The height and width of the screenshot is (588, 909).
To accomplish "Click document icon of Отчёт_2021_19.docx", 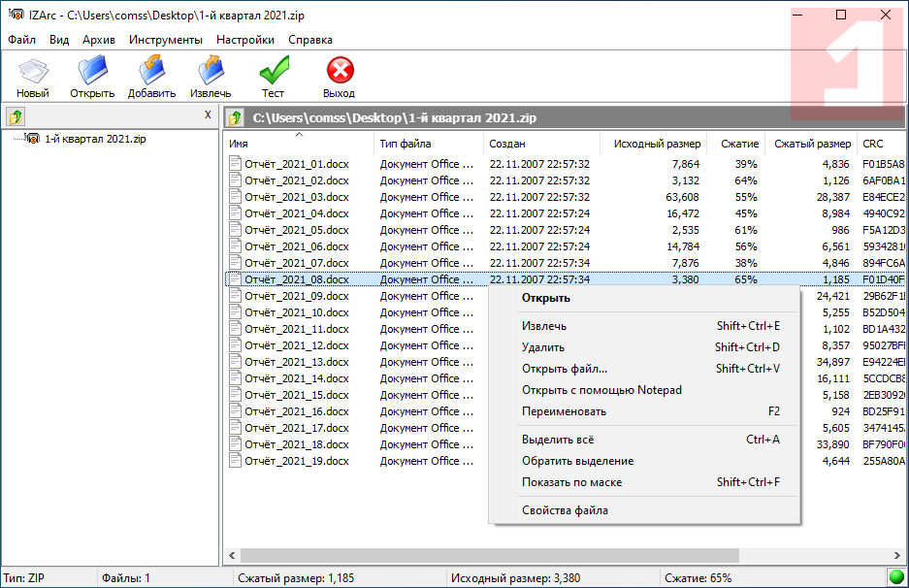I will [x=235, y=461].
